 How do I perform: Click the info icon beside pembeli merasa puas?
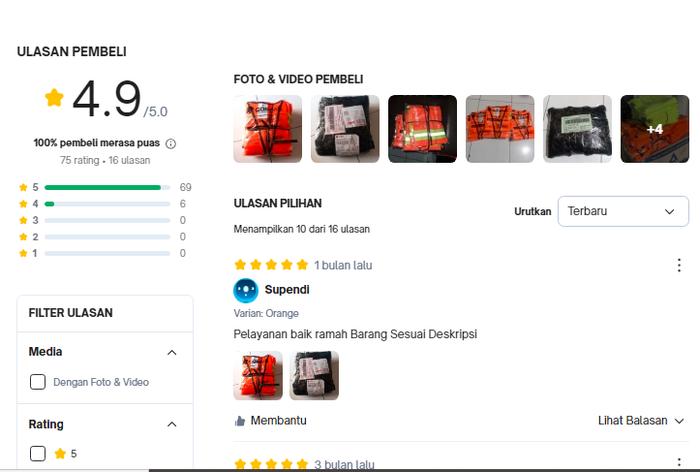click(x=171, y=144)
